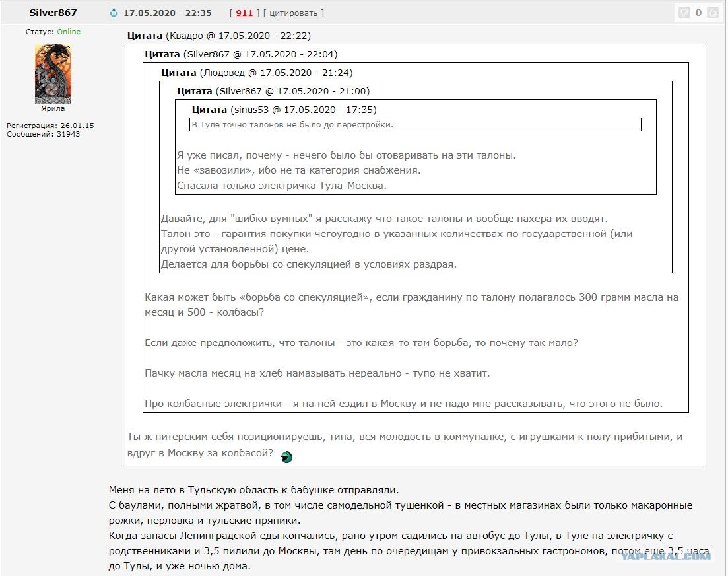728x576 pixels.
Task: Click the Silver867 22:04 quote header
Action: point(241,54)
